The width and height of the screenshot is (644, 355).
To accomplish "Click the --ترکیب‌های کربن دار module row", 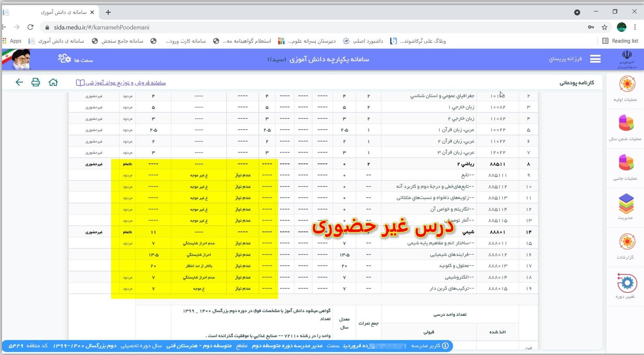I will pos(303,288).
